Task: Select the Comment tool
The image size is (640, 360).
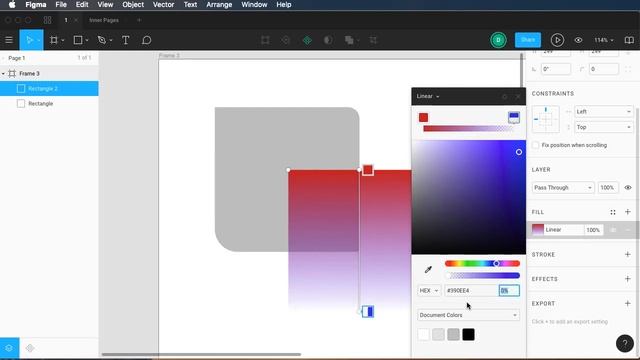Action: pyautogui.click(x=147, y=40)
